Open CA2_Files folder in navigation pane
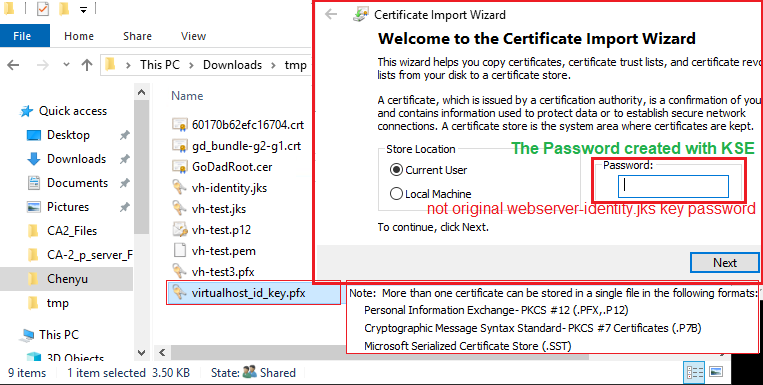 pos(72,231)
